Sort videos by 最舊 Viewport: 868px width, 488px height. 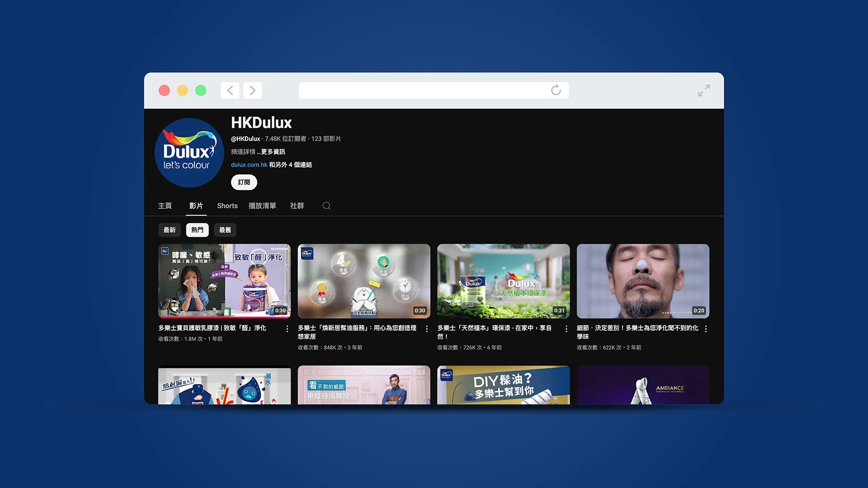pos(225,230)
